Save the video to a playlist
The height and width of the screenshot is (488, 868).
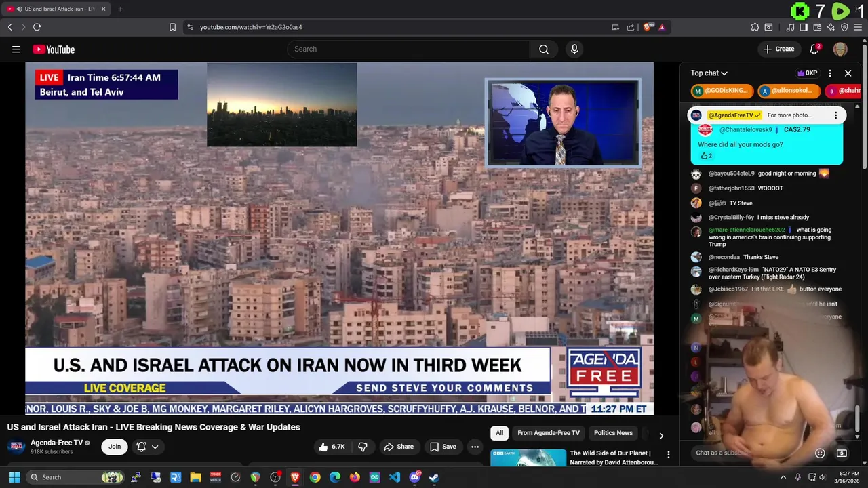[443, 447]
